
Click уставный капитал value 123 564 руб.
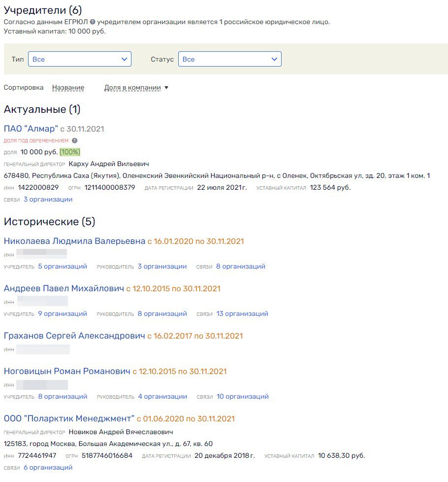(x=330, y=187)
